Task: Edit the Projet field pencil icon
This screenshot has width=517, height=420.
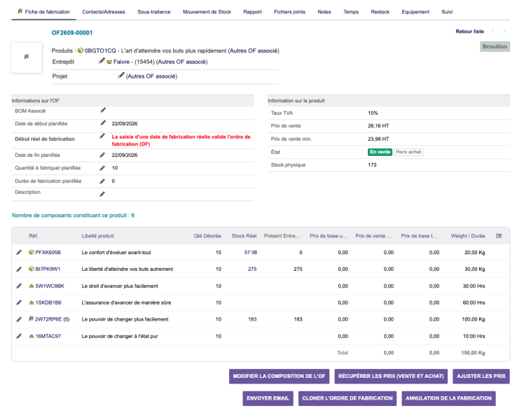Action: click(x=121, y=76)
